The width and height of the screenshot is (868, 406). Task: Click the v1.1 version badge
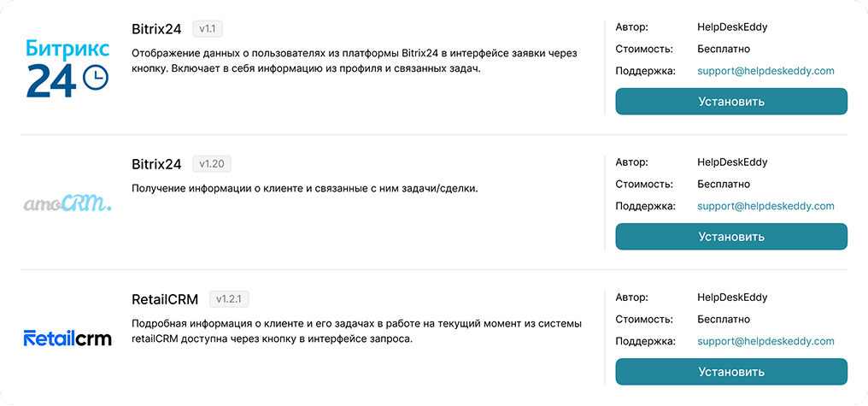pos(208,29)
